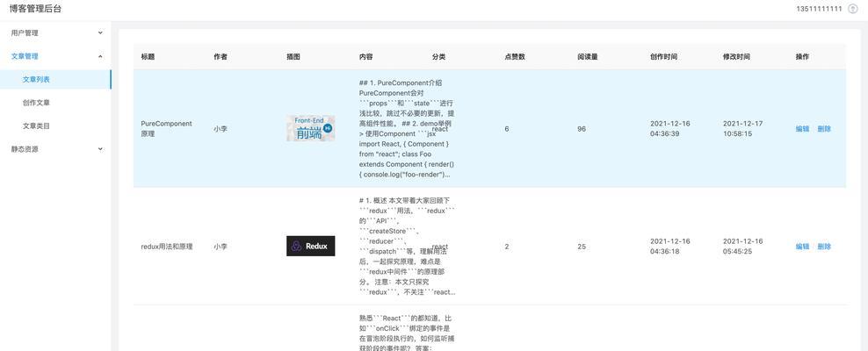This screenshot has height=351, width=868.
Task: Click modified time 2021-12-16 05:45:25
Action: click(743, 247)
